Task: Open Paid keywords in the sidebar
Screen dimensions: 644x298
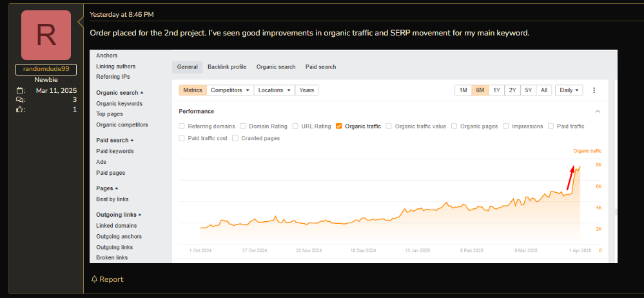Action: click(x=115, y=151)
